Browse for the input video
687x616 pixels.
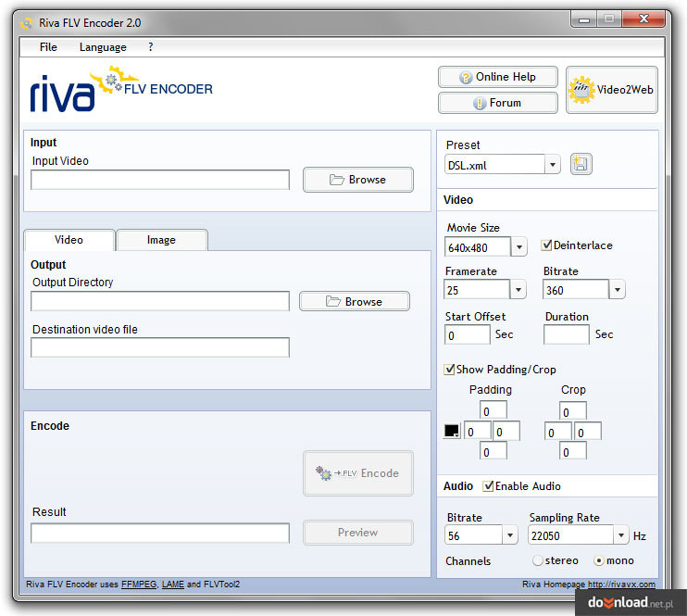tap(358, 180)
